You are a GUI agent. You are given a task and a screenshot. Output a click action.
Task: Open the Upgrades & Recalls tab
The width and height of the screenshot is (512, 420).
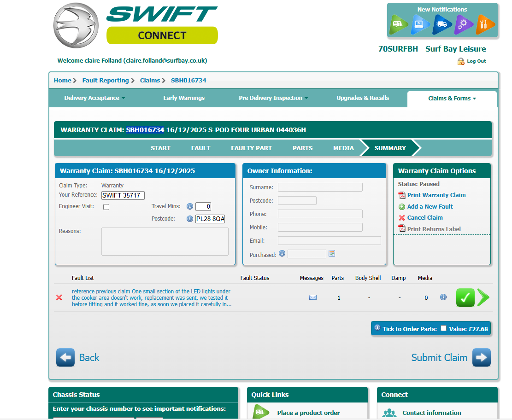[363, 98]
